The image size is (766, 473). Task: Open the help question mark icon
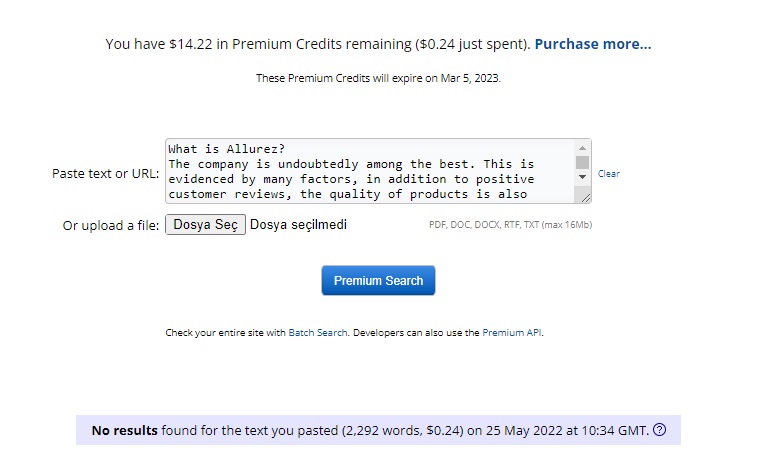click(659, 430)
